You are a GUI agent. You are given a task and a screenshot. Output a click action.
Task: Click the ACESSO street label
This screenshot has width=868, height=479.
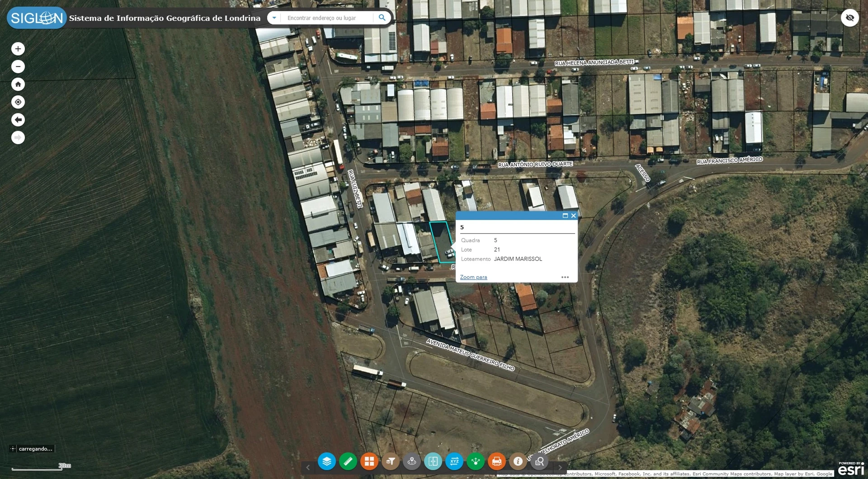click(642, 173)
